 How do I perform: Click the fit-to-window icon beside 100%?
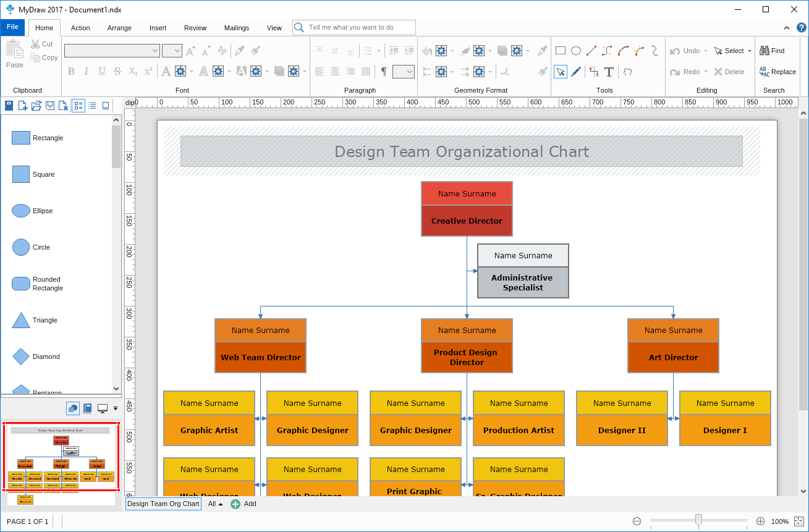point(798,521)
